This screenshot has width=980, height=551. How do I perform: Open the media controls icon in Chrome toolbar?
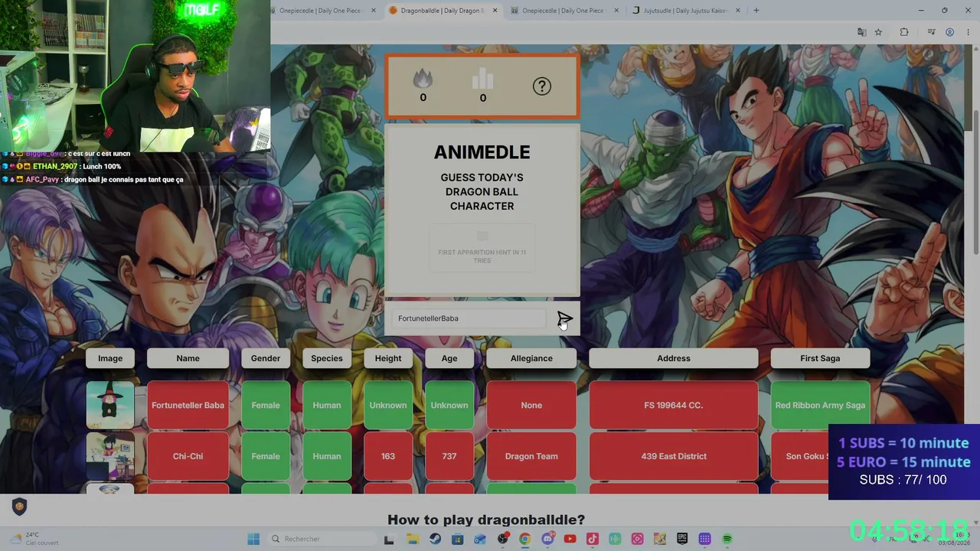click(x=931, y=32)
